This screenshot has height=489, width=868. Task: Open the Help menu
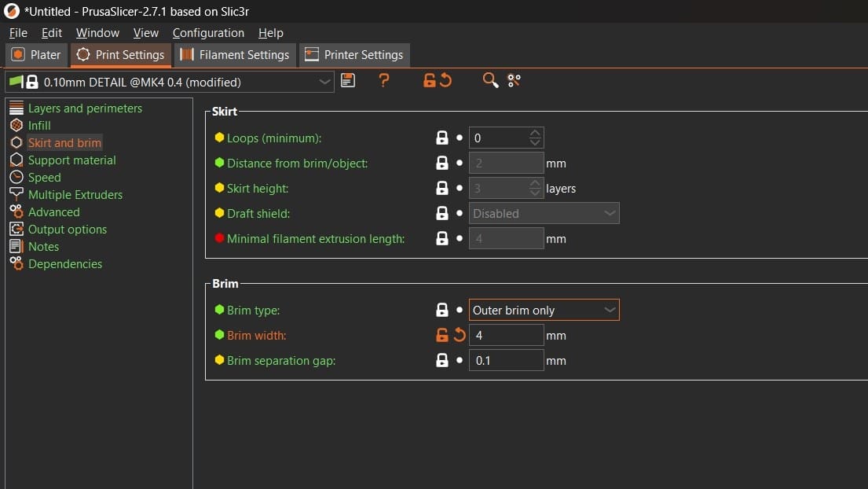271,33
